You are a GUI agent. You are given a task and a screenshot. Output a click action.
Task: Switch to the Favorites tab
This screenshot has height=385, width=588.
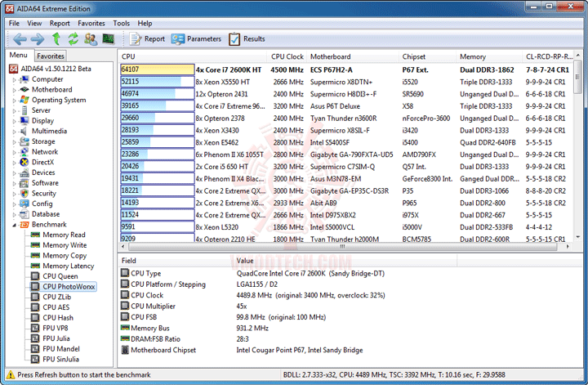[x=51, y=56]
